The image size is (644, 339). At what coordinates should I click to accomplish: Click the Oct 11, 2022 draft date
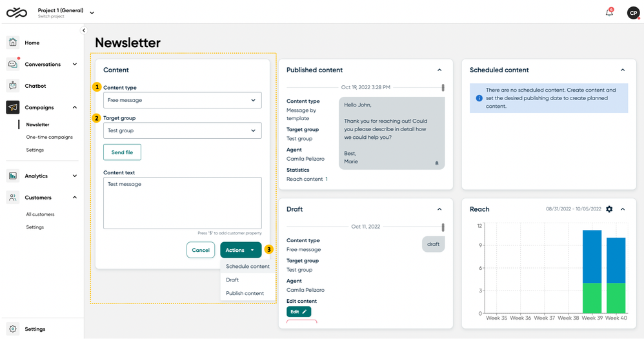point(365,227)
